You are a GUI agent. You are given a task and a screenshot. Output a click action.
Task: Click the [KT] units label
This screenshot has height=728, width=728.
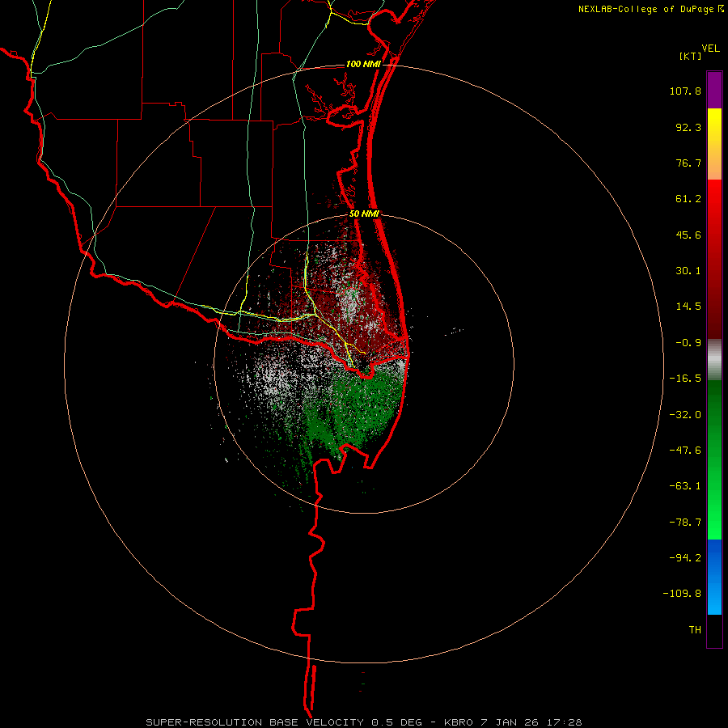(691, 56)
